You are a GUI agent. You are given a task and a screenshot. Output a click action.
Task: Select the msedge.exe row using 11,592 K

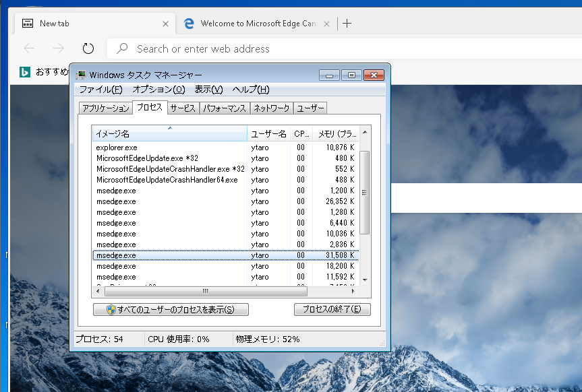pyautogui.click(x=225, y=277)
